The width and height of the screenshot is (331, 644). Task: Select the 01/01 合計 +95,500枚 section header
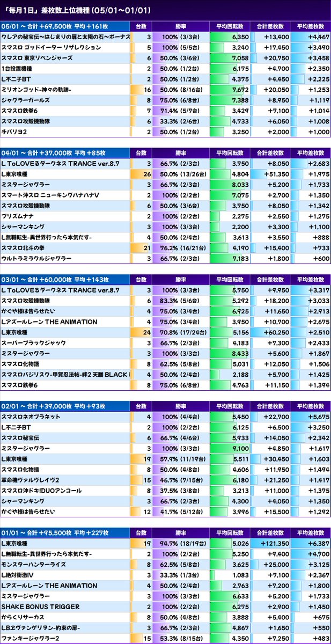pos(65,533)
